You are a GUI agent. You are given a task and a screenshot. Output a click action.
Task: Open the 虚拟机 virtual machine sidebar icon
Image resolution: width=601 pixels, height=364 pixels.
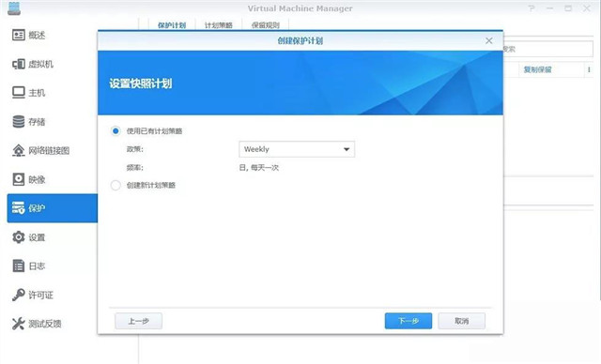click(19, 64)
